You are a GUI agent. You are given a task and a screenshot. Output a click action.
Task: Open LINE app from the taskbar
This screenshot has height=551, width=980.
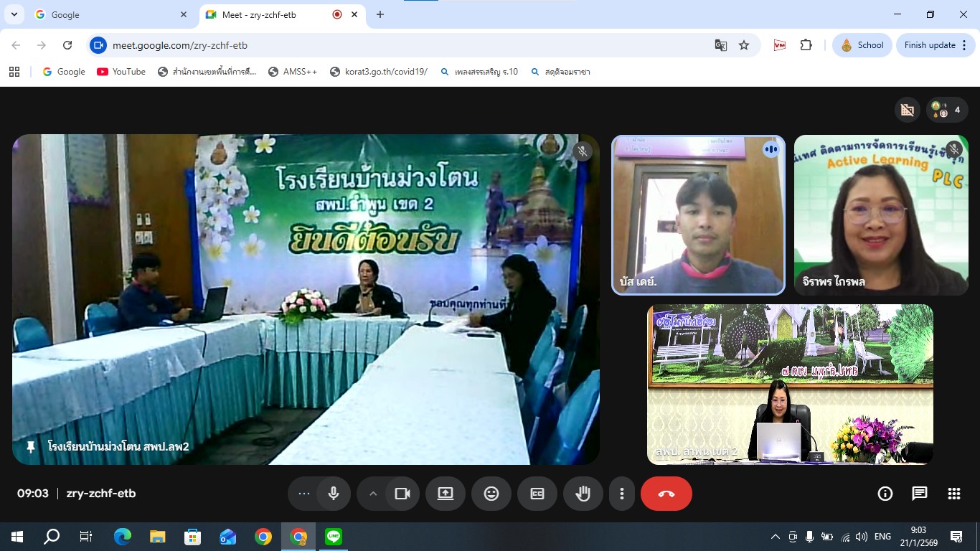(x=333, y=537)
